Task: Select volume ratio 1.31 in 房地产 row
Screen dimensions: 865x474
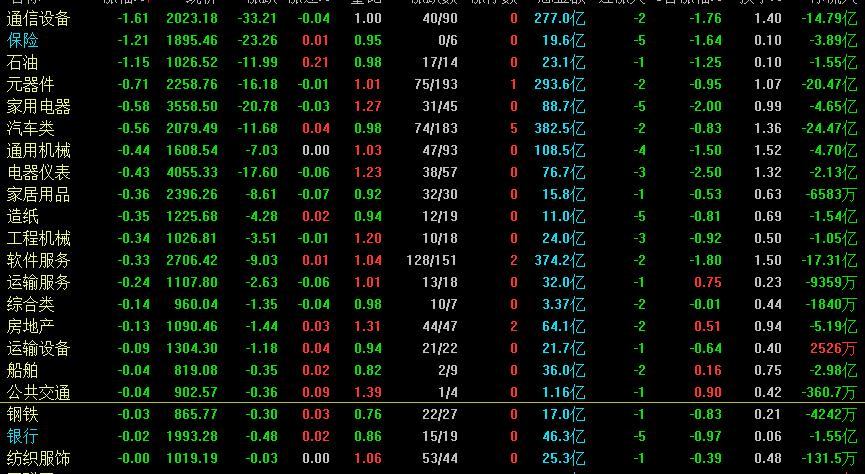Action: 368,326
